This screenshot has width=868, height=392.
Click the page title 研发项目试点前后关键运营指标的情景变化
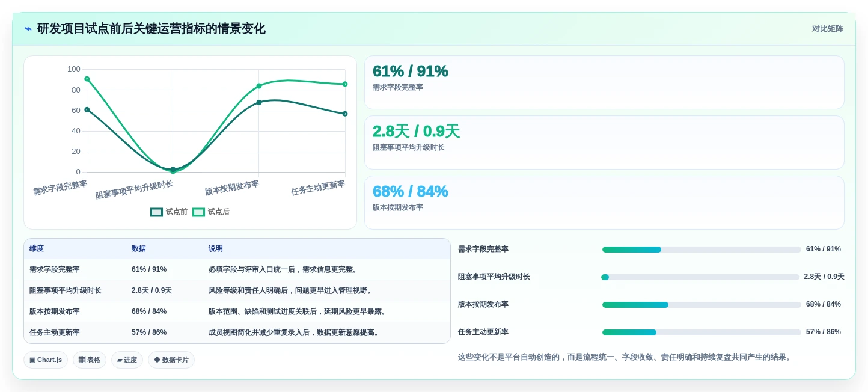click(151, 29)
